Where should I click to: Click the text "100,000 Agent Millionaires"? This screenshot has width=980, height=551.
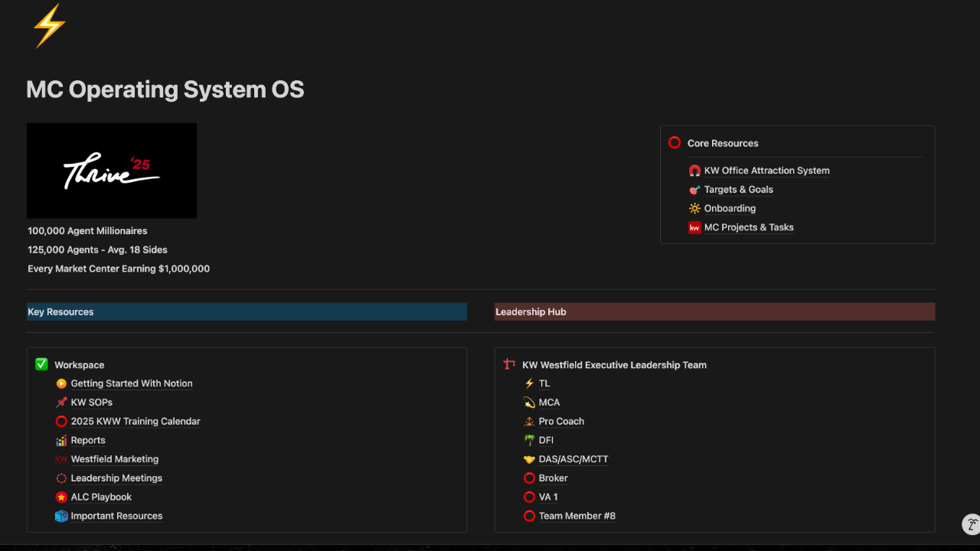(x=87, y=230)
